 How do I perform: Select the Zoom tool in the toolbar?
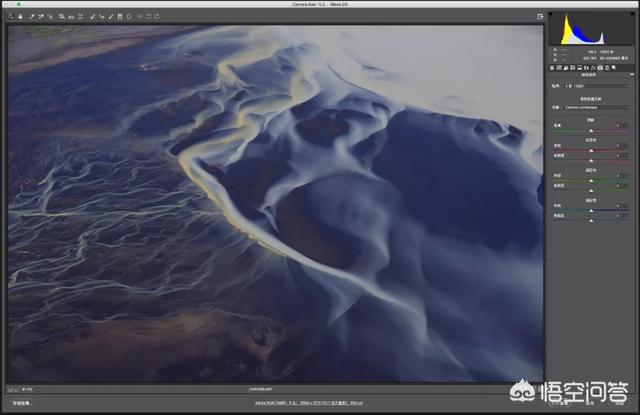(11, 17)
